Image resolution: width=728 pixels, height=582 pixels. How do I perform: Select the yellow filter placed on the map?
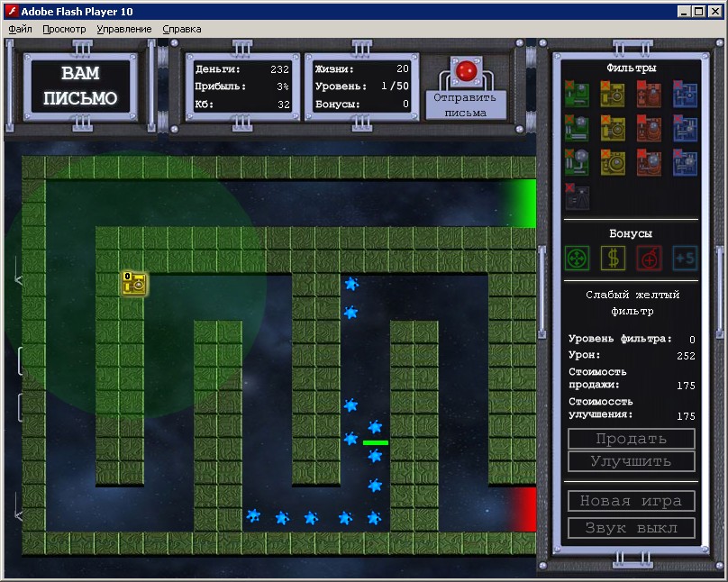[x=135, y=284]
